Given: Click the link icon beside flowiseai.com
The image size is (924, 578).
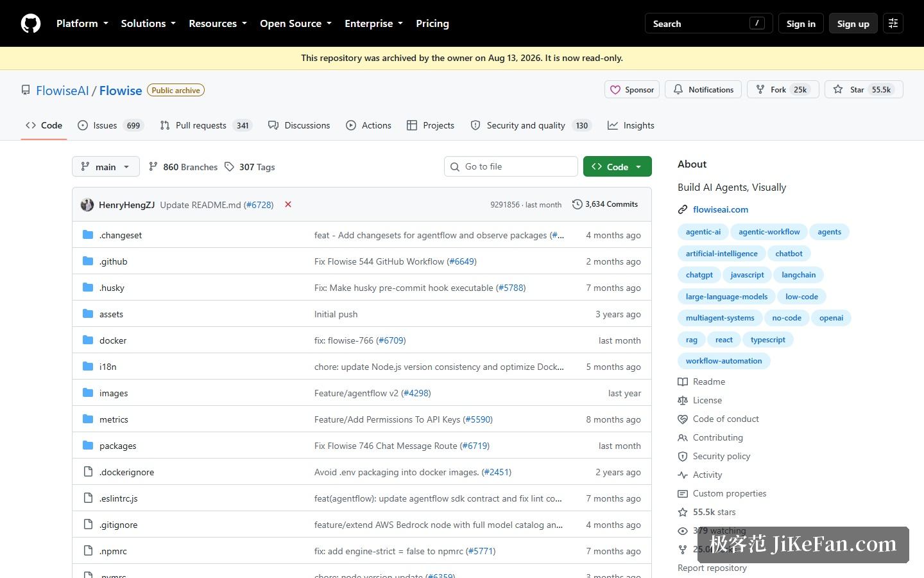Looking at the screenshot, I should [x=683, y=209].
